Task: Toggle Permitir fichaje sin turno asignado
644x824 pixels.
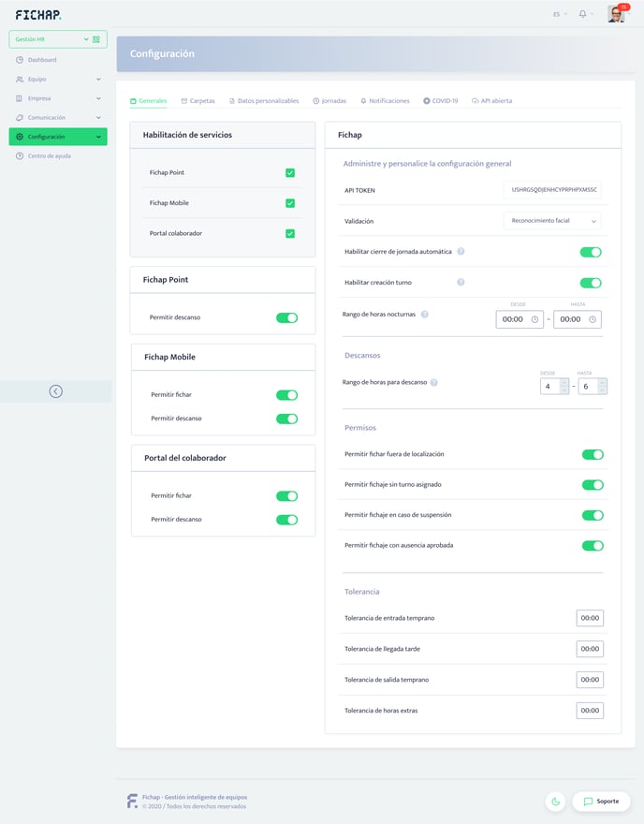Action: click(593, 485)
